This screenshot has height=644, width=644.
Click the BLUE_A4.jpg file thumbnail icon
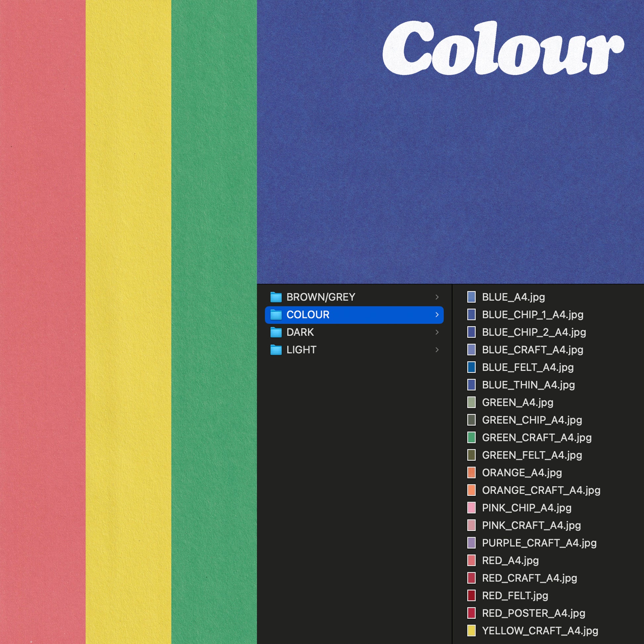(x=471, y=297)
